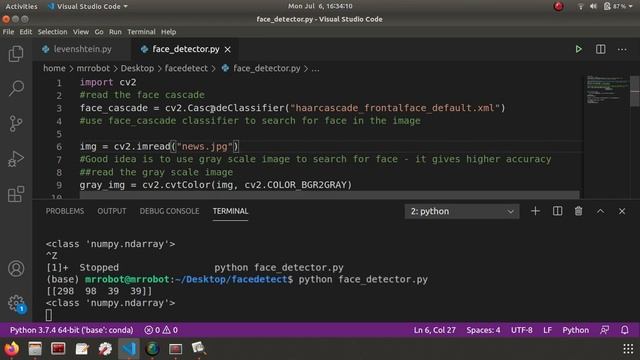Click the terminal input cursor line

pyautogui.click(x=49, y=315)
